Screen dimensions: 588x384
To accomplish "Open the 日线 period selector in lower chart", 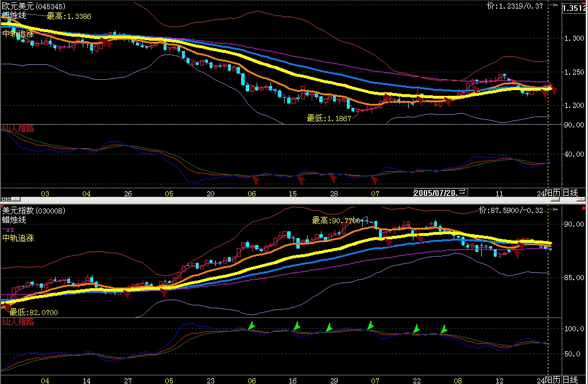I will (x=570, y=380).
